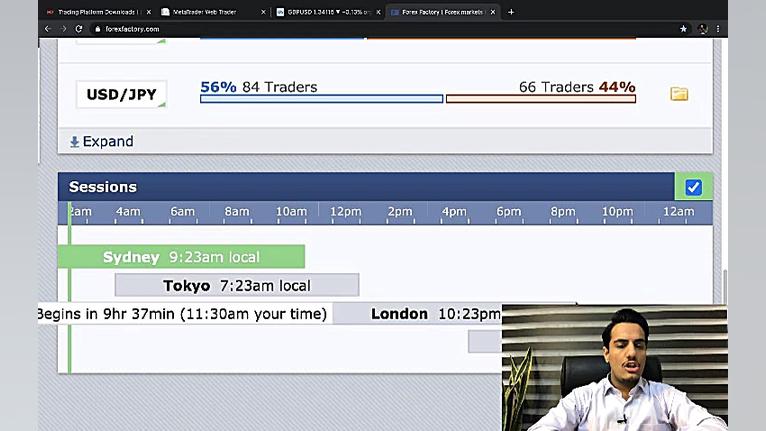Click the 10pm mark on sessions timeline
The height and width of the screenshot is (431, 766).
pyautogui.click(x=617, y=212)
